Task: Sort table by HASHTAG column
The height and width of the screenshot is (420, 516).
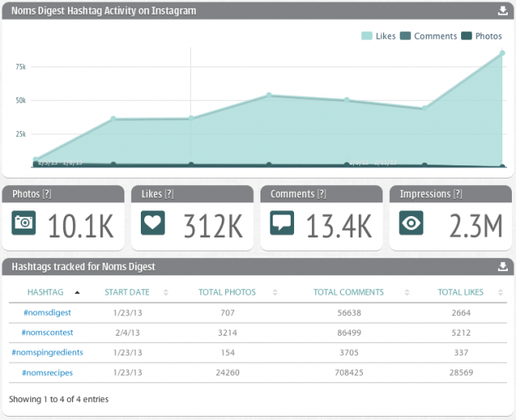Action: pyautogui.click(x=45, y=292)
